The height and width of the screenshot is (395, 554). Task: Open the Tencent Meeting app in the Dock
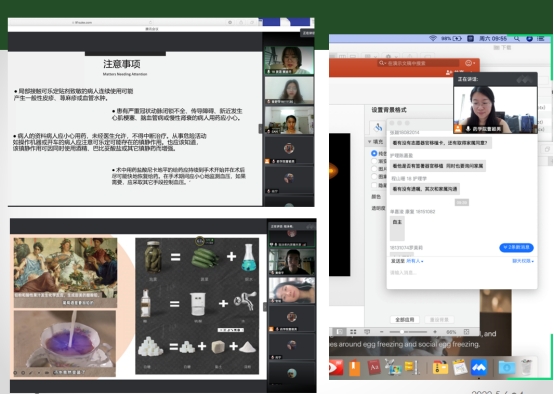tap(478, 368)
